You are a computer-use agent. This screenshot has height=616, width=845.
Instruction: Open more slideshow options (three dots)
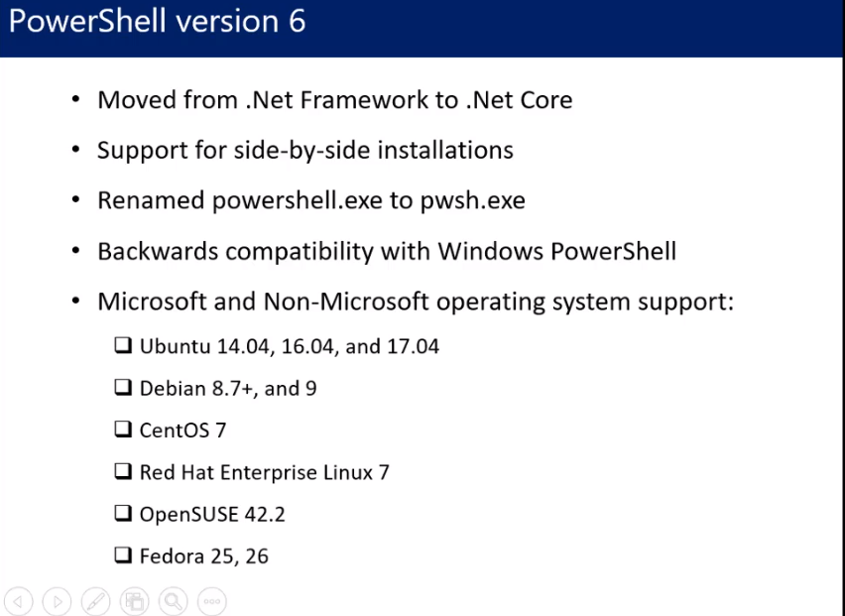coord(212,601)
